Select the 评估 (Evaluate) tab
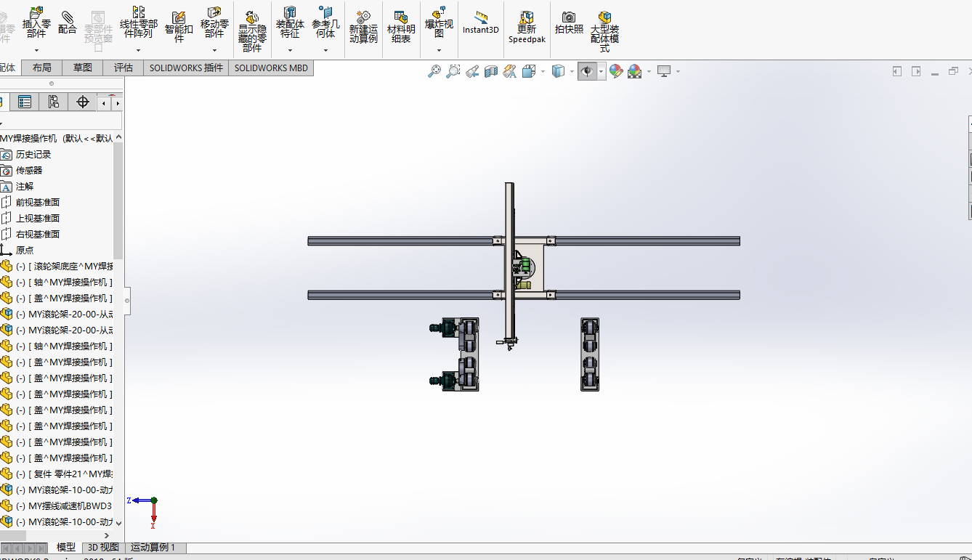This screenshot has width=972, height=560. click(123, 68)
